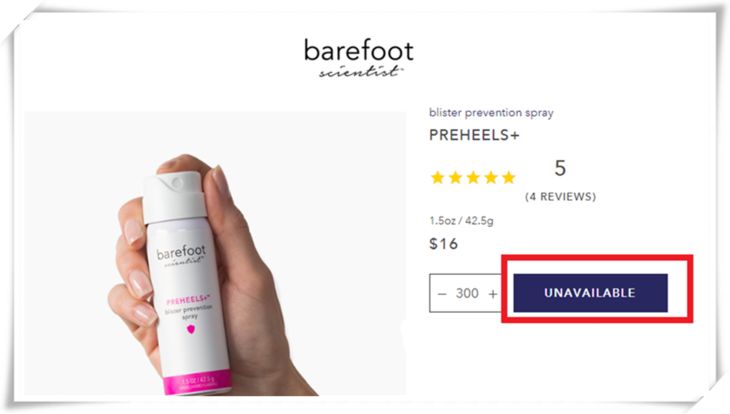
Task: Decrease quantity with the minus button
Action: pyautogui.click(x=442, y=294)
